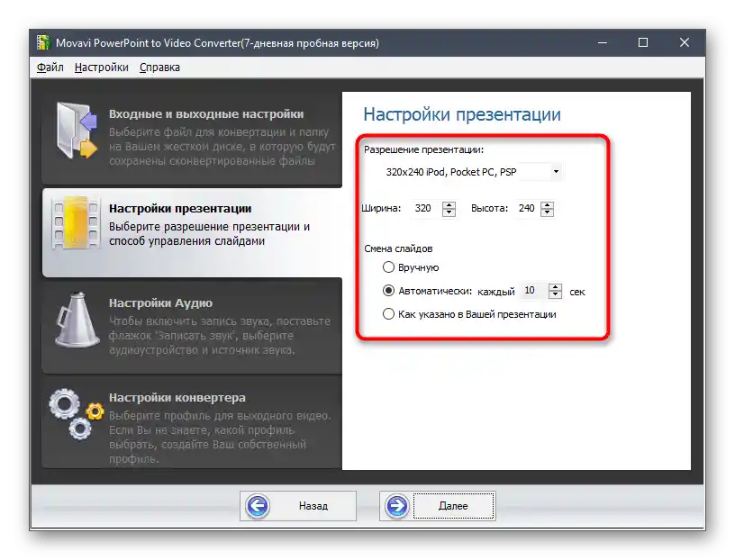The height and width of the screenshot is (560, 735).
Task: Click the interval field showing 10
Action: [x=534, y=291]
